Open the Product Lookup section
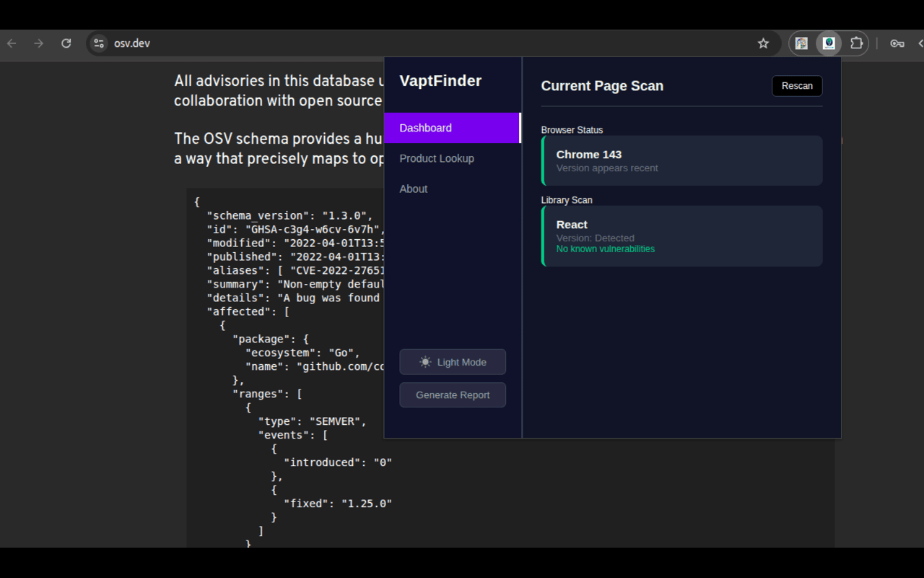Viewport: 924px width, 578px height. tap(437, 158)
